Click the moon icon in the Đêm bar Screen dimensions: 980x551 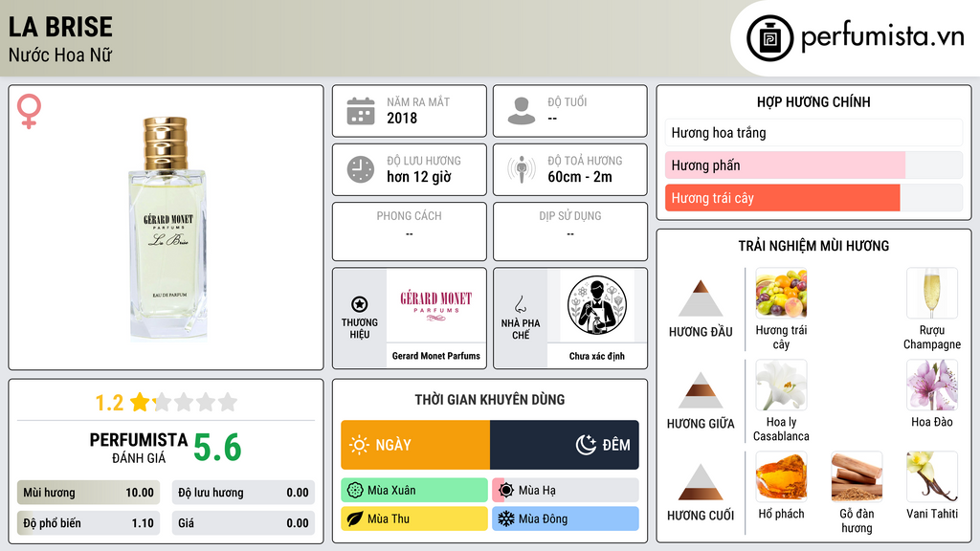[x=586, y=445]
